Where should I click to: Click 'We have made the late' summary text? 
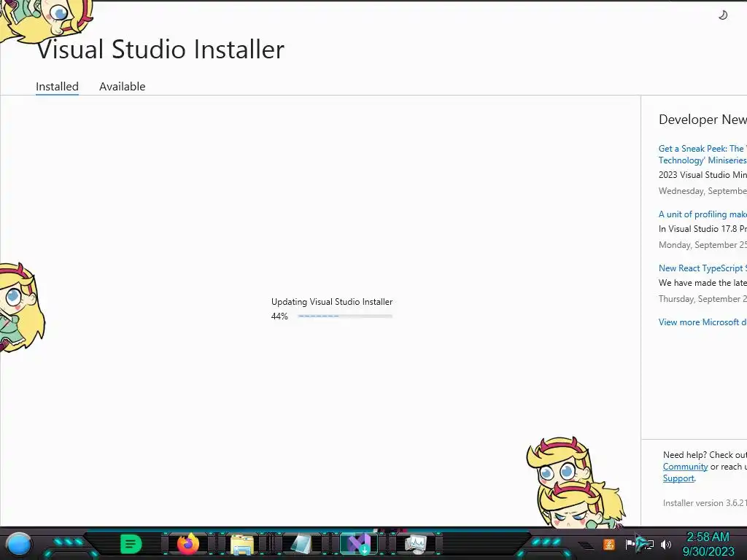point(703,283)
